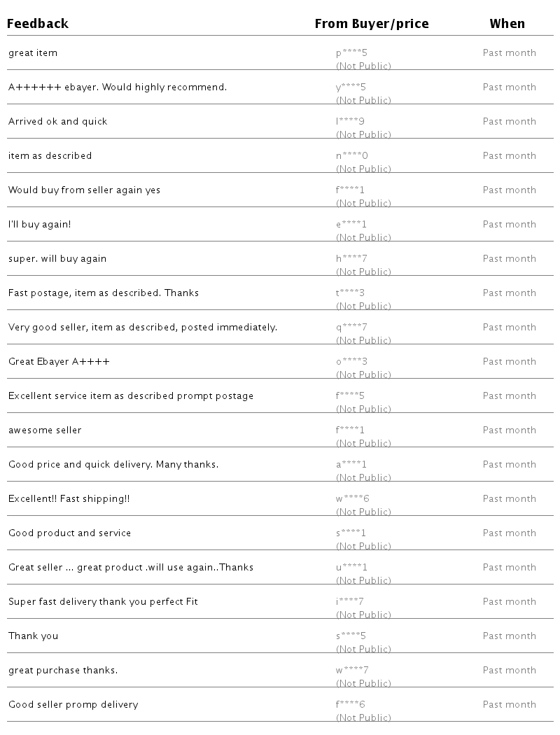The width and height of the screenshot is (560, 735).
Task: Click buyer o****3 username
Action: tap(351, 362)
